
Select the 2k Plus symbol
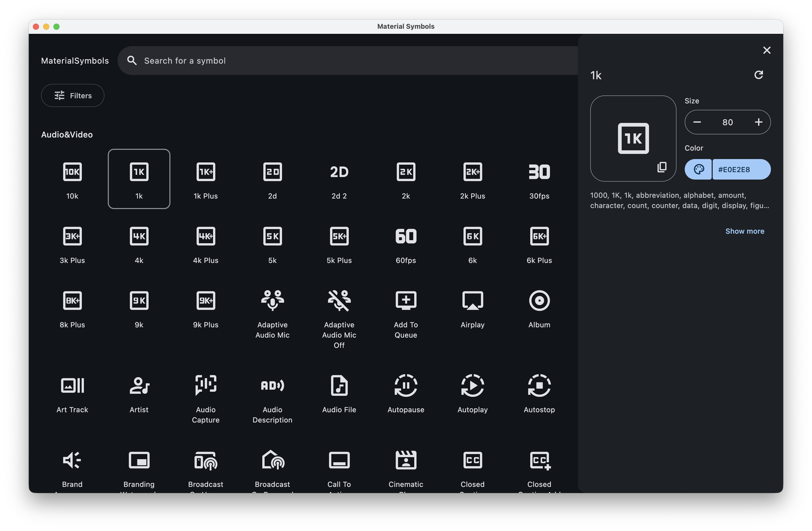[x=472, y=179]
